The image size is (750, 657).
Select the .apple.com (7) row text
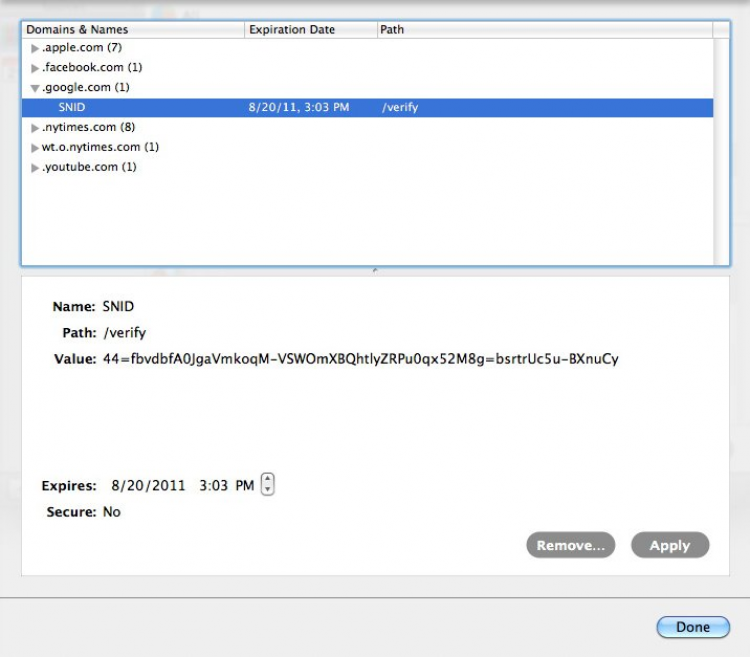82,47
